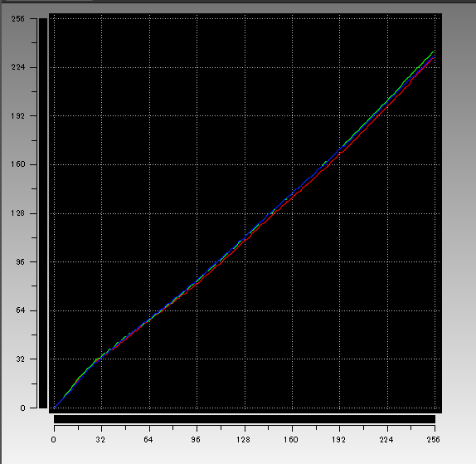Click the vertical black bar left of graph

pyautogui.click(x=43, y=213)
